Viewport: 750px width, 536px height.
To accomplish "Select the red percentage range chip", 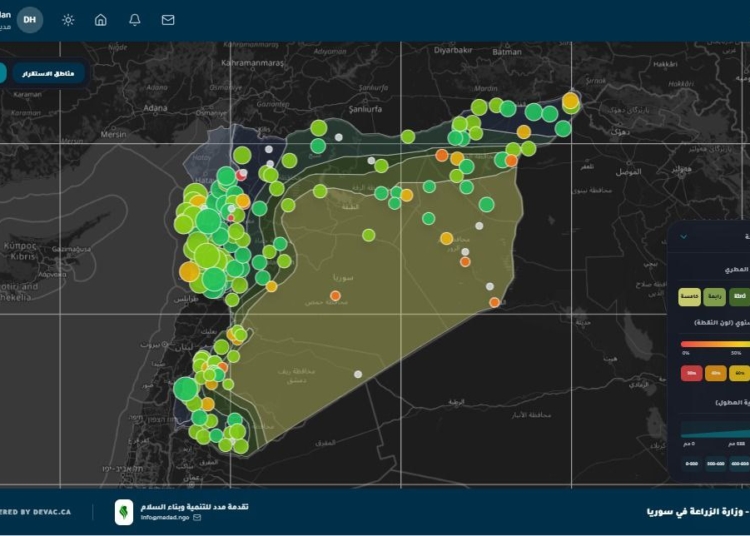I will click(x=692, y=373).
